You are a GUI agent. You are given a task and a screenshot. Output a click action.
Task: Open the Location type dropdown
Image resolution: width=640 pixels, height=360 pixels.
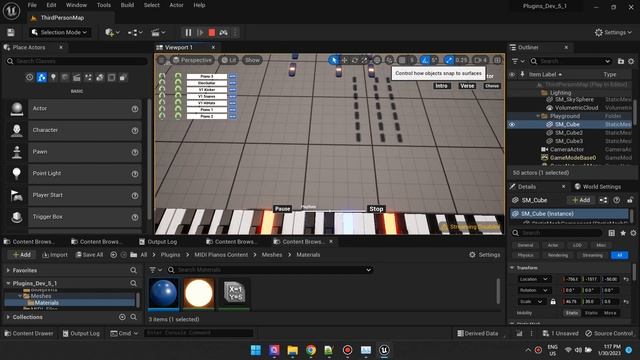point(534,279)
